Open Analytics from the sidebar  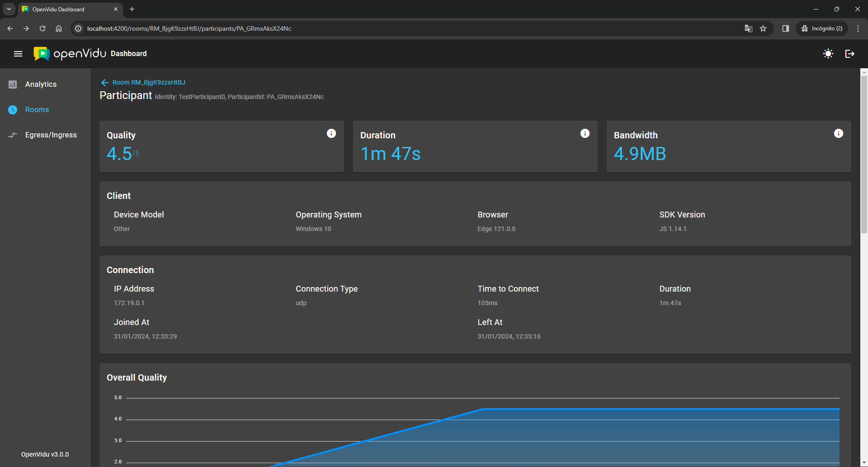coord(41,85)
